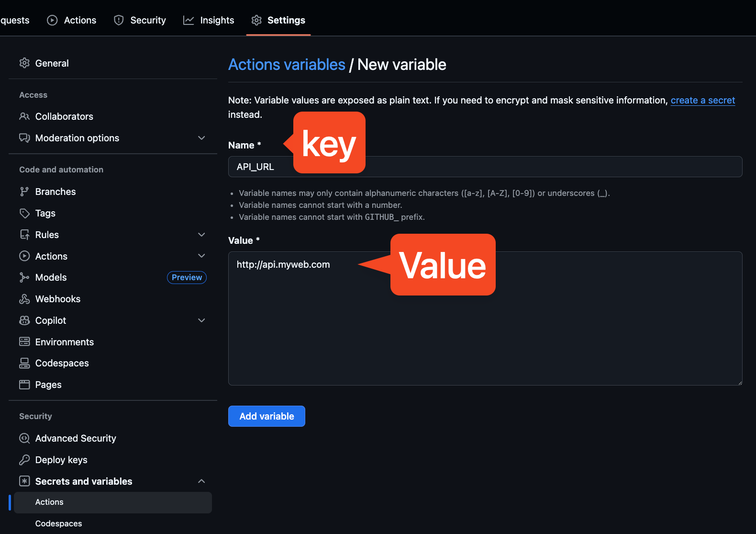Expand the Copilot section chevron
The height and width of the screenshot is (534, 756).
(201, 320)
